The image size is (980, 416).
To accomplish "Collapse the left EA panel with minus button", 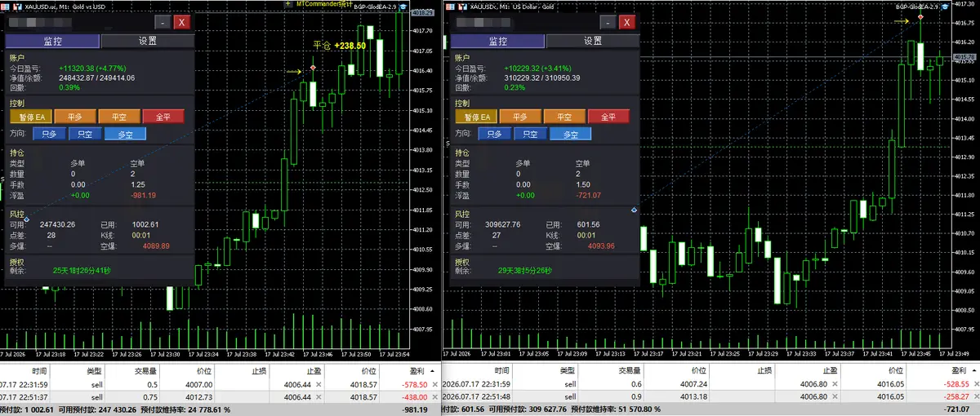I will click(163, 23).
